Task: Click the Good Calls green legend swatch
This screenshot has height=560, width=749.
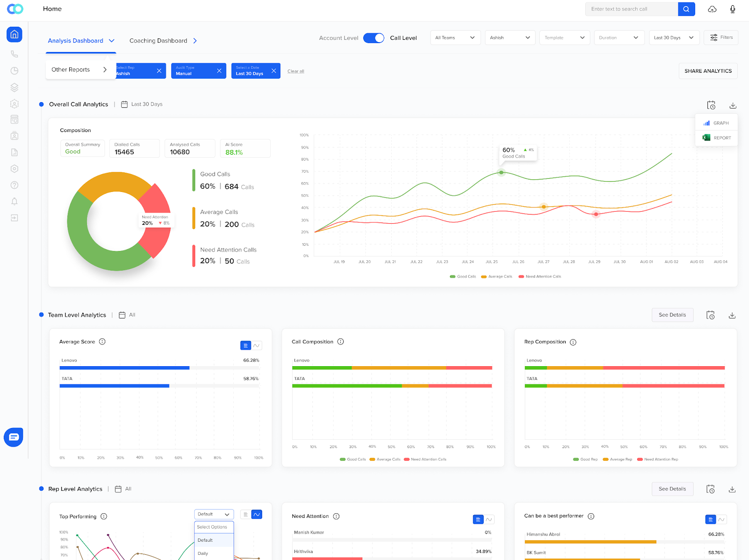Action: tap(452, 276)
